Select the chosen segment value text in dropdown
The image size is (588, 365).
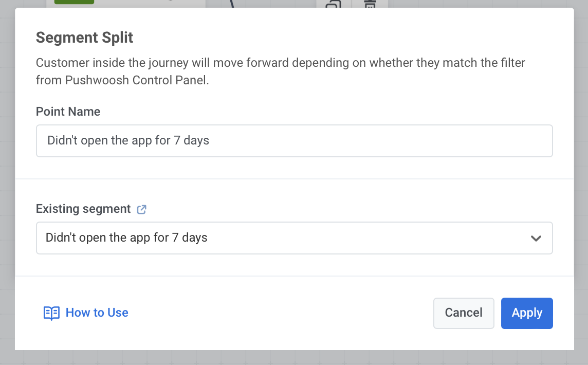click(x=126, y=238)
